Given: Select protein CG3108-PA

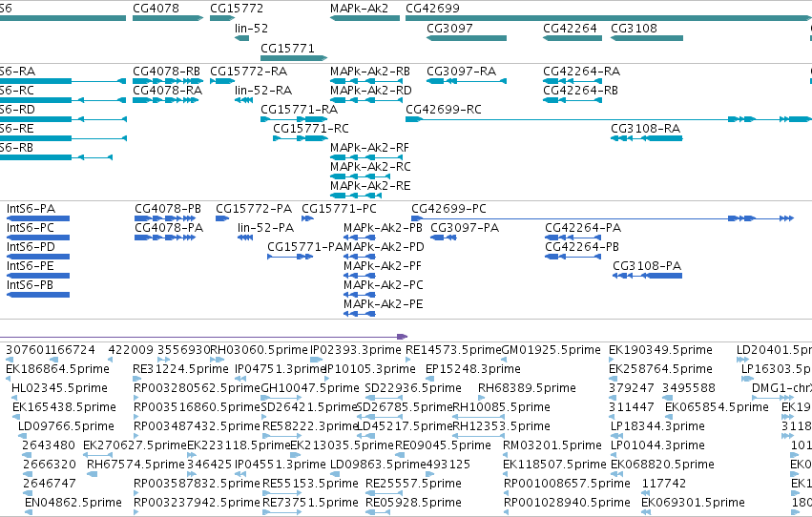Looking at the screenshot, I should coord(647,276).
